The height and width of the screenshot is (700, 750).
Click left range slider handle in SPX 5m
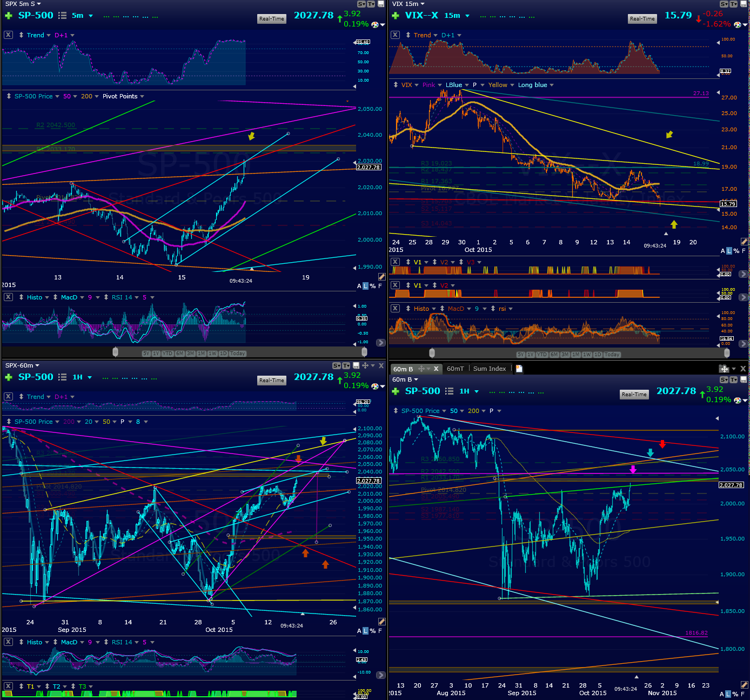pyautogui.click(x=115, y=352)
